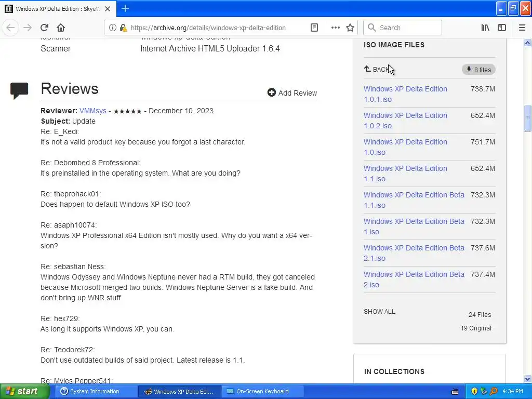532x399 pixels.
Task: Click the five-star review rating
Action: [x=127, y=111]
